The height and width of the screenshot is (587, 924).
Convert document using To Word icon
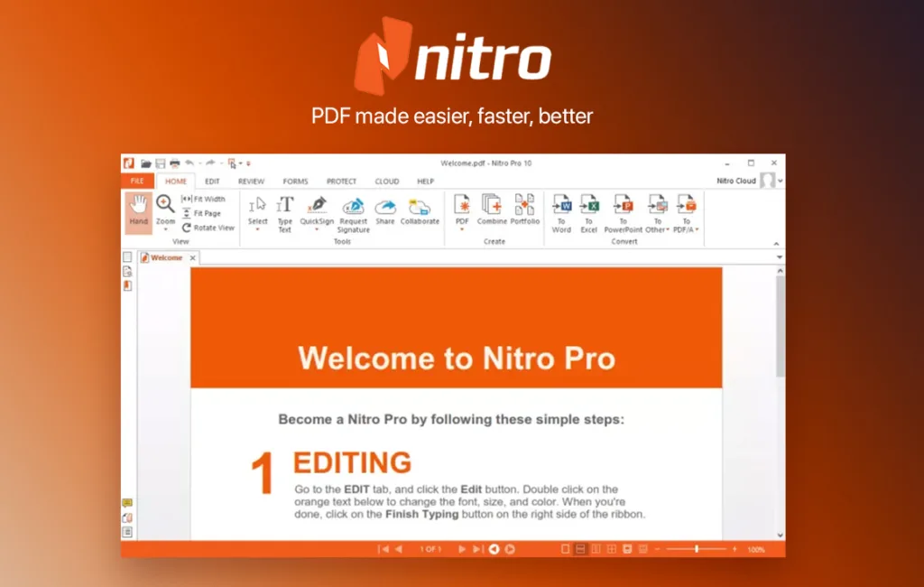[562, 204]
